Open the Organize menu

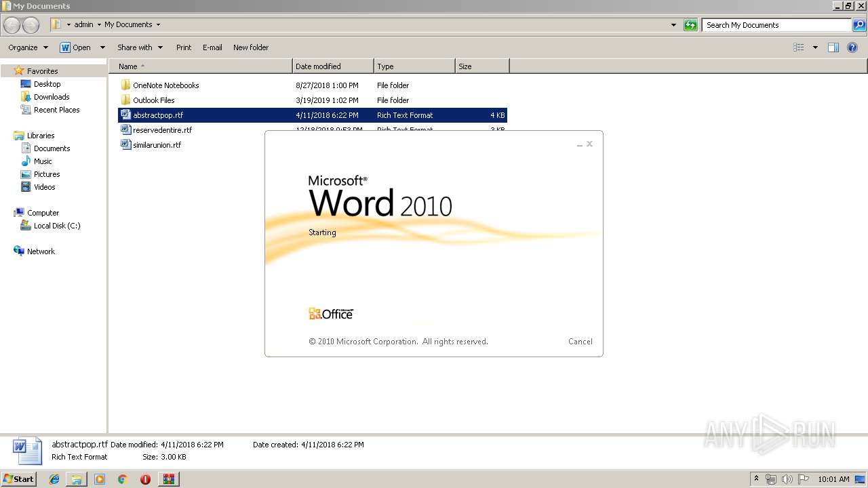coord(28,47)
